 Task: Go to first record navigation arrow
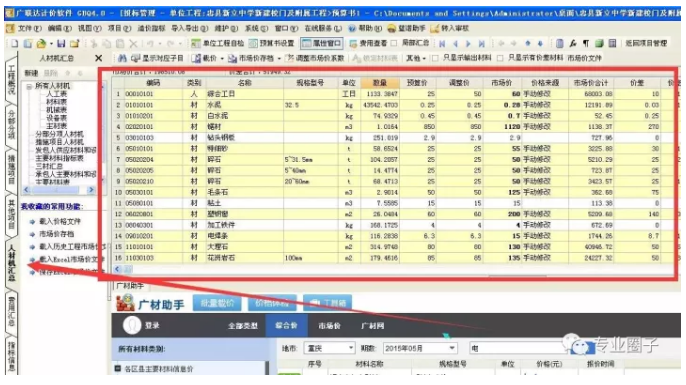[442, 43]
